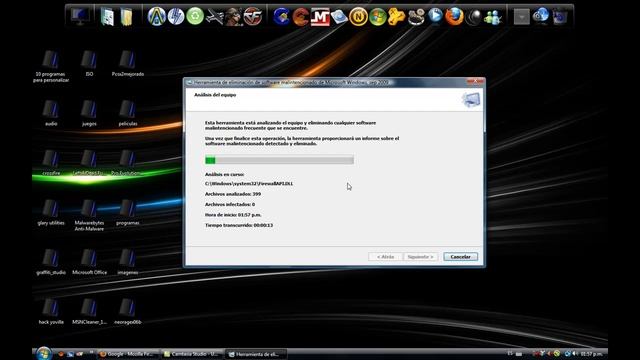The height and width of the screenshot is (360, 640).
Task: Open Malwarebytes Anti-Malware desktop icon
Action: tap(89, 215)
